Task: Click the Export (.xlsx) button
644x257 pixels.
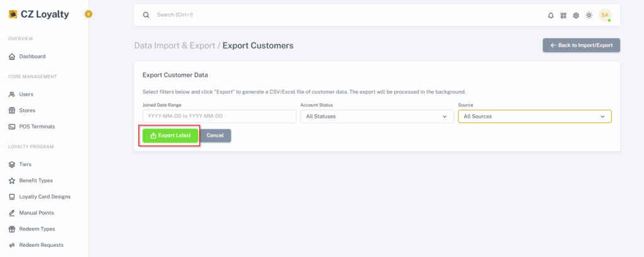Action: [170, 135]
